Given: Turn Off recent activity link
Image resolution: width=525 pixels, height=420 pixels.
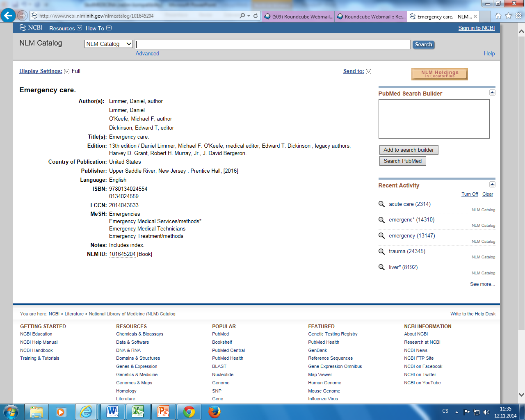Looking at the screenshot, I should click(x=470, y=194).
